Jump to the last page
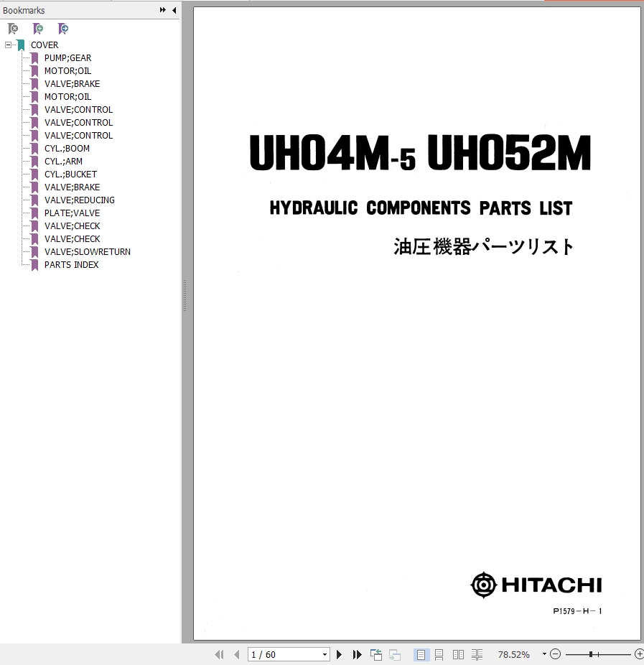The width and height of the screenshot is (644, 665). pos(357,654)
